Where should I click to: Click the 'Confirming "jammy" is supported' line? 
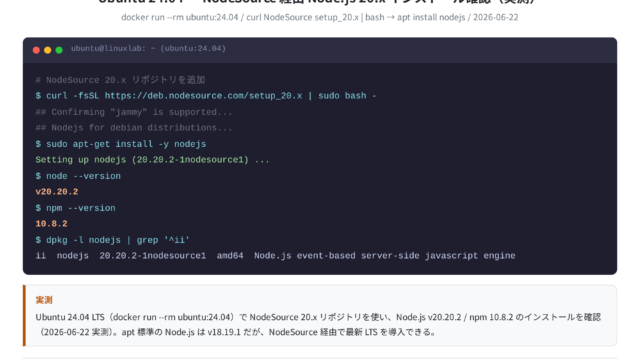coord(134,112)
